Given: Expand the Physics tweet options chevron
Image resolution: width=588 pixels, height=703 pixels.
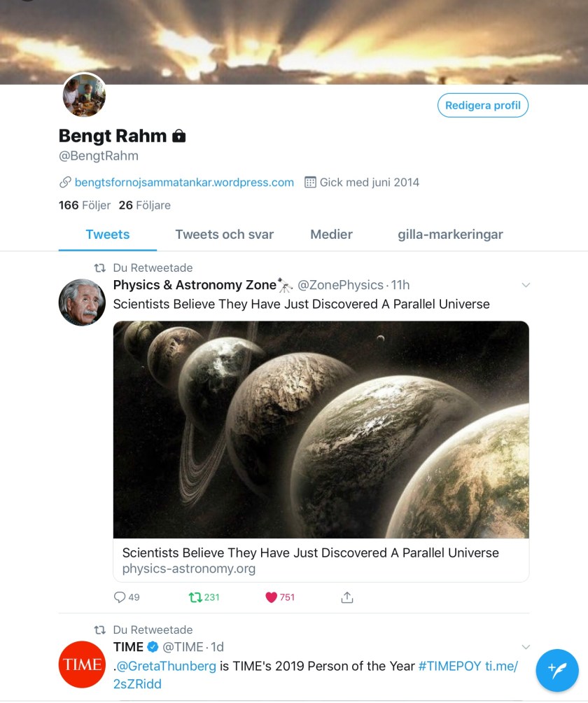Looking at the screenshot, I should pos(526,285).
